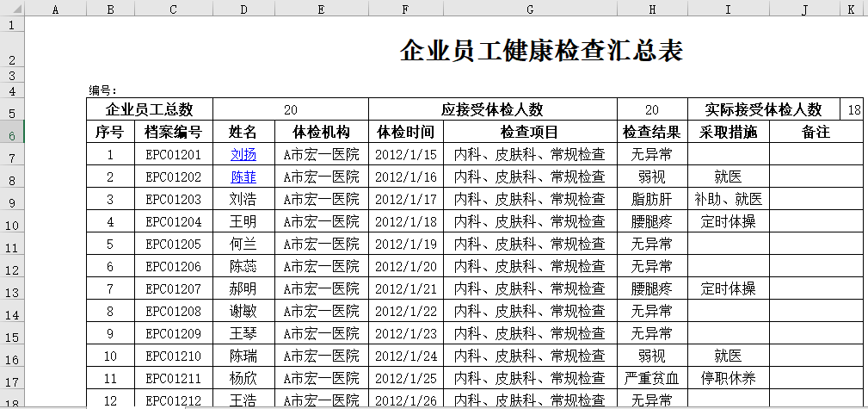Viewport: 868px width, 409px height.
Task: Select file number cell EPC01205
Action: click(173, 244)
